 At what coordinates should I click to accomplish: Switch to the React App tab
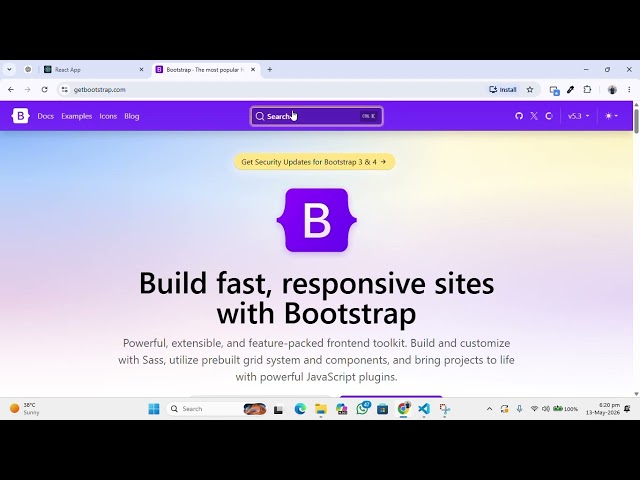[x=94, y=70]
